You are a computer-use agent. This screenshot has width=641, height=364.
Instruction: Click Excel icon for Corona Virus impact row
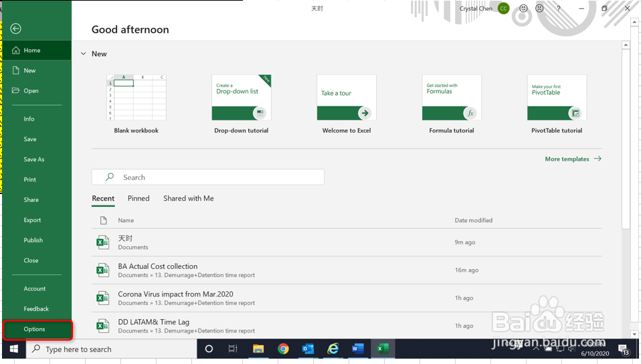tap(102, 298)
